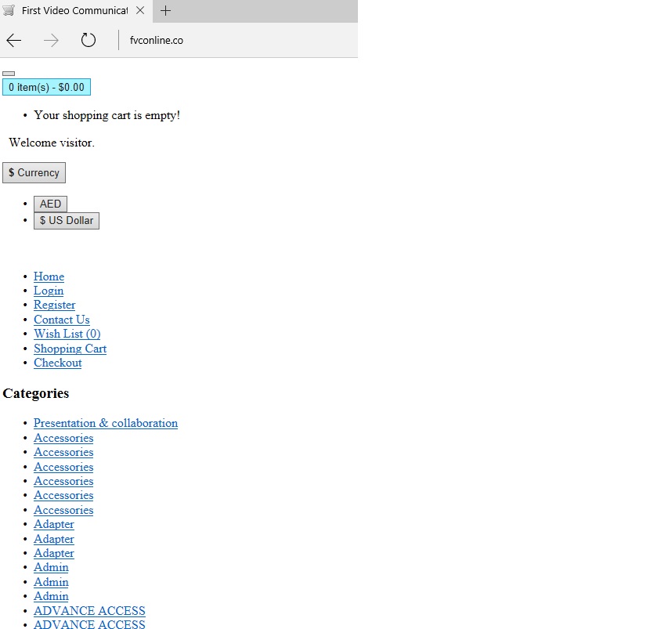This screenshot has height=629, width=672.
Task: Open the Register link
Action: pyautogui.click(x=54, y=305)
